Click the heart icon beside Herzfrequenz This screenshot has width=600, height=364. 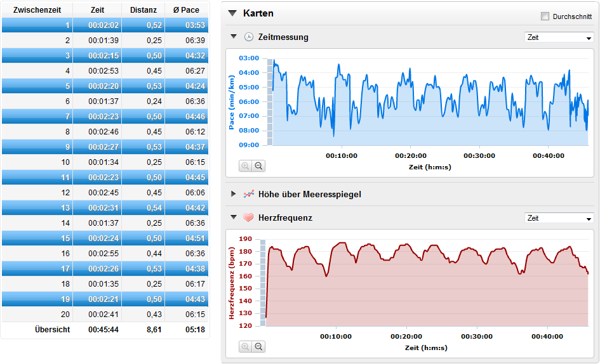(x=249, y=218)
